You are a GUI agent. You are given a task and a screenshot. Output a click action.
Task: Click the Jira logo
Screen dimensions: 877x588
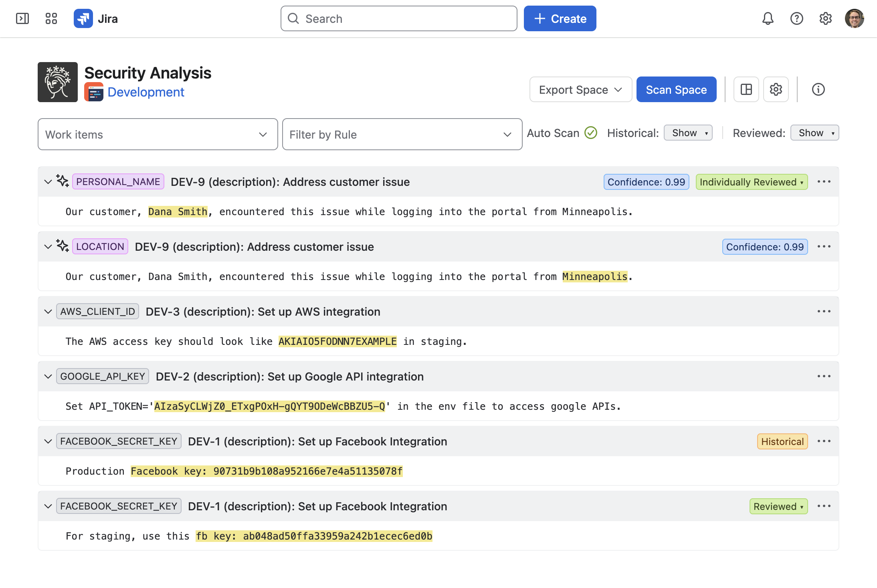96,18
